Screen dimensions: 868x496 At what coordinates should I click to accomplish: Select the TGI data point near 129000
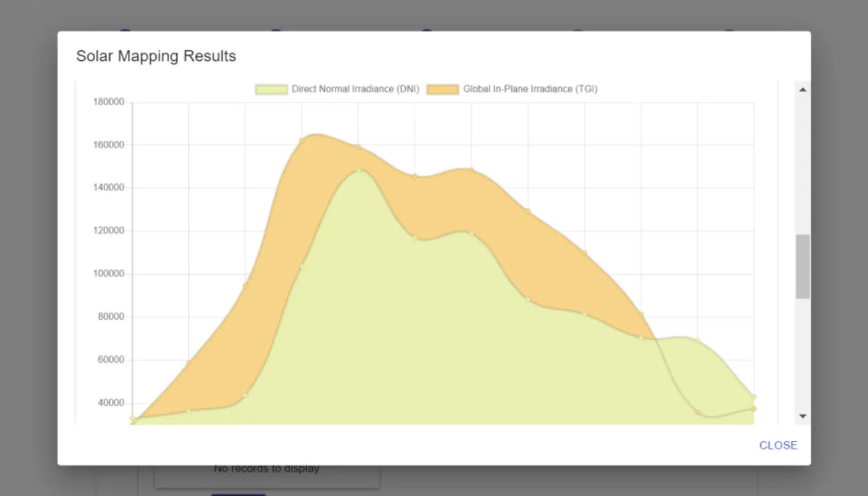point(528,211)
